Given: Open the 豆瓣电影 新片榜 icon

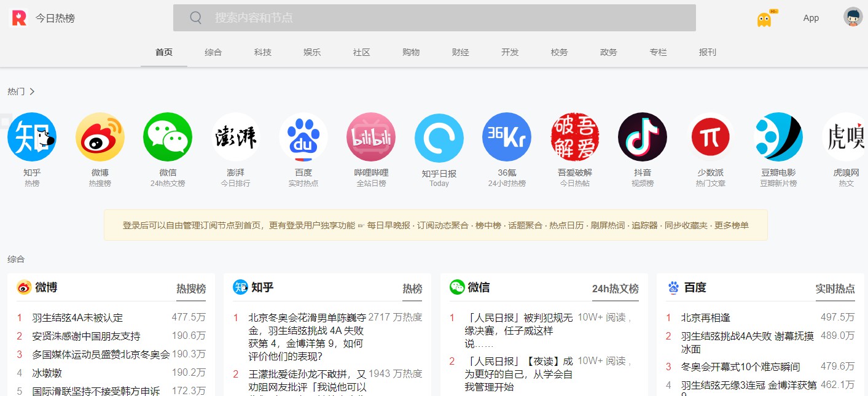Looking at the screenshot, I should coord(778,137).
